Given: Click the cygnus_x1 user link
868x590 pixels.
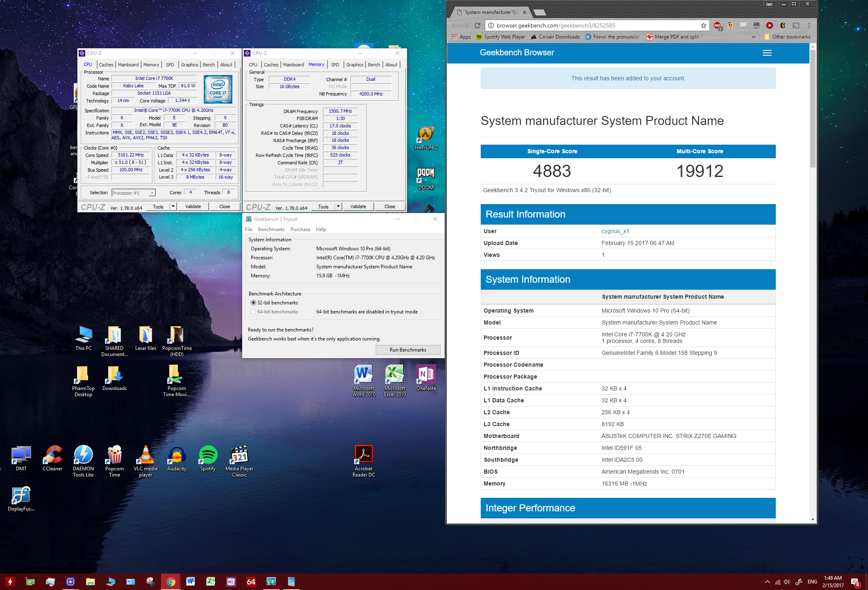Looking at the screenshot, I should 615,231.
